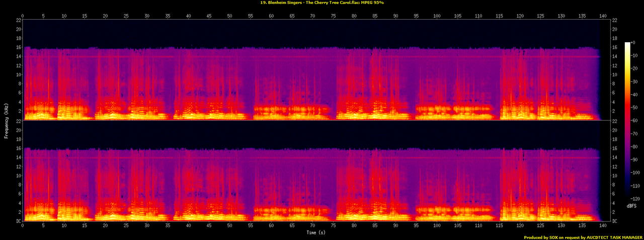Click inside the upper channel spectrogram plot
Screen dimensions: 644x240
coord(316,70)
